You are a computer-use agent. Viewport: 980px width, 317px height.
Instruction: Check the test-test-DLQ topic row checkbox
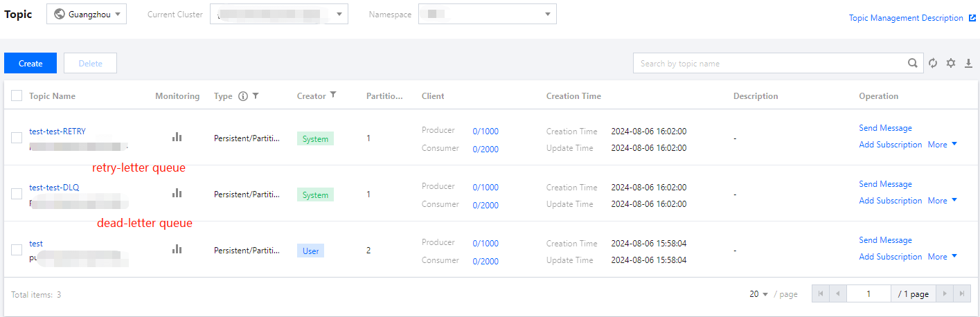pos(17,194)
